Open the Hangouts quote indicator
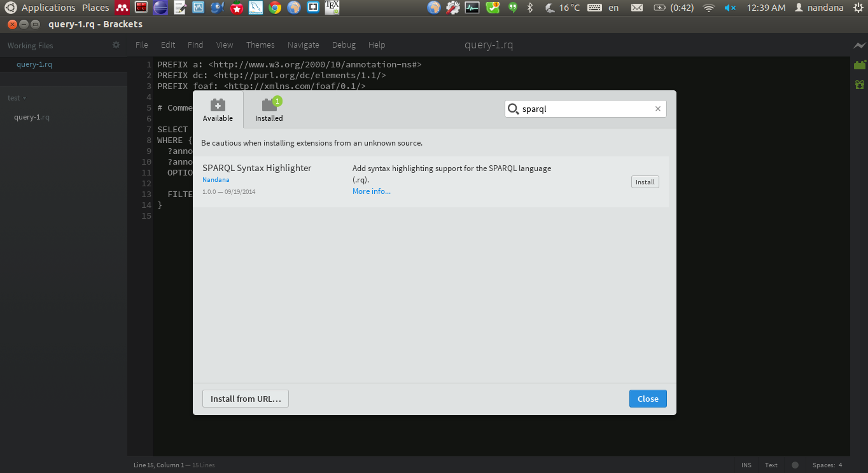Viewport: 868px width, 473px height. click(x=513, y=8)
